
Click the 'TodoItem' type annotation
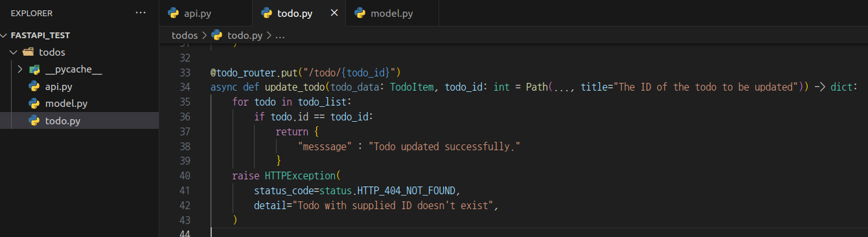point(411,87)
